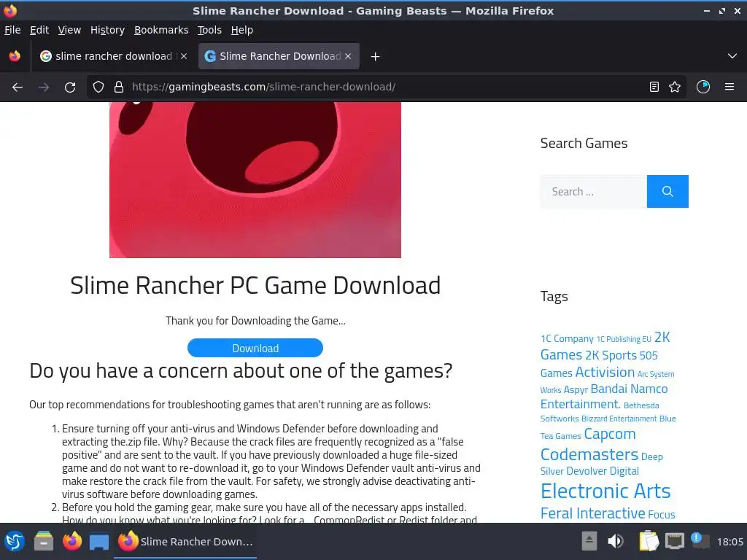Open the tracking protection shield icon
This screenshot has height=560, width=747.
[98, 87]
